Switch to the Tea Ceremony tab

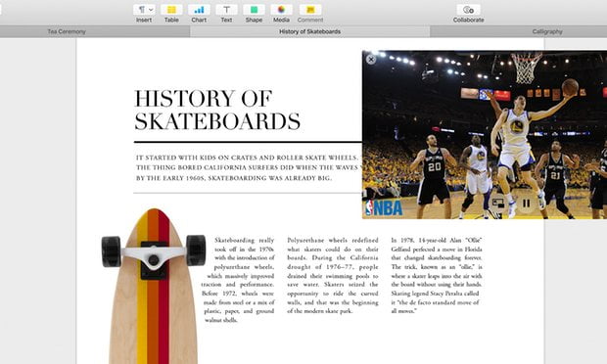pos(95,31)
